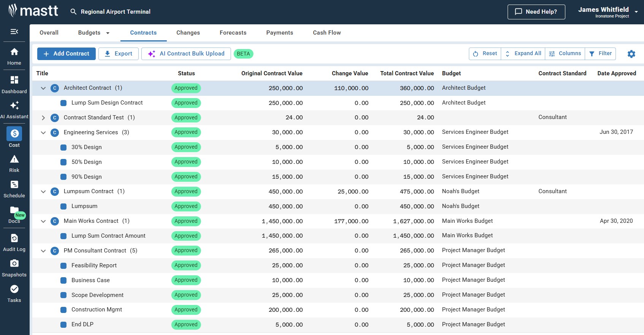Click the PM Consultant Contract C badge icon
This screenshot has height=335, width=644.
click(x=55, y=251)
